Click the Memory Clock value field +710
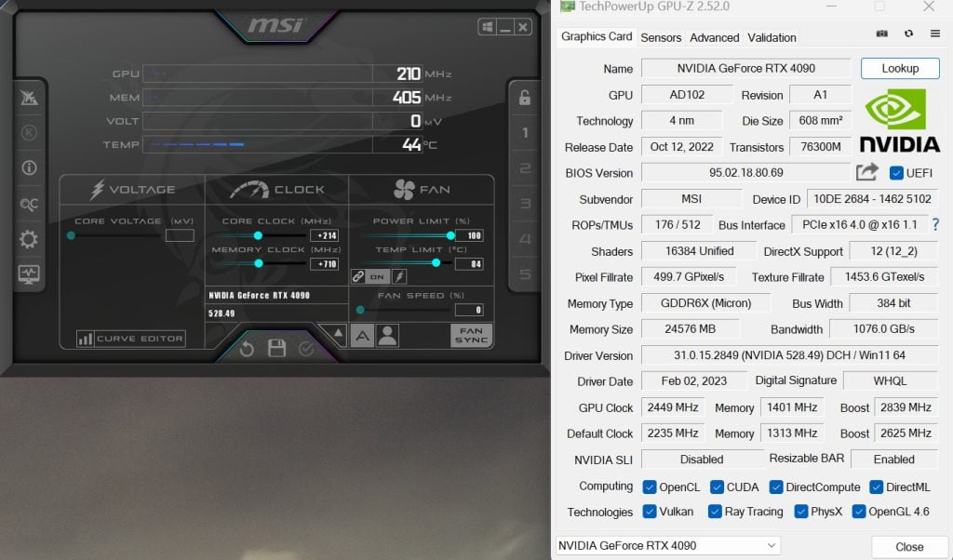953x560 pixels. (325, 263)
